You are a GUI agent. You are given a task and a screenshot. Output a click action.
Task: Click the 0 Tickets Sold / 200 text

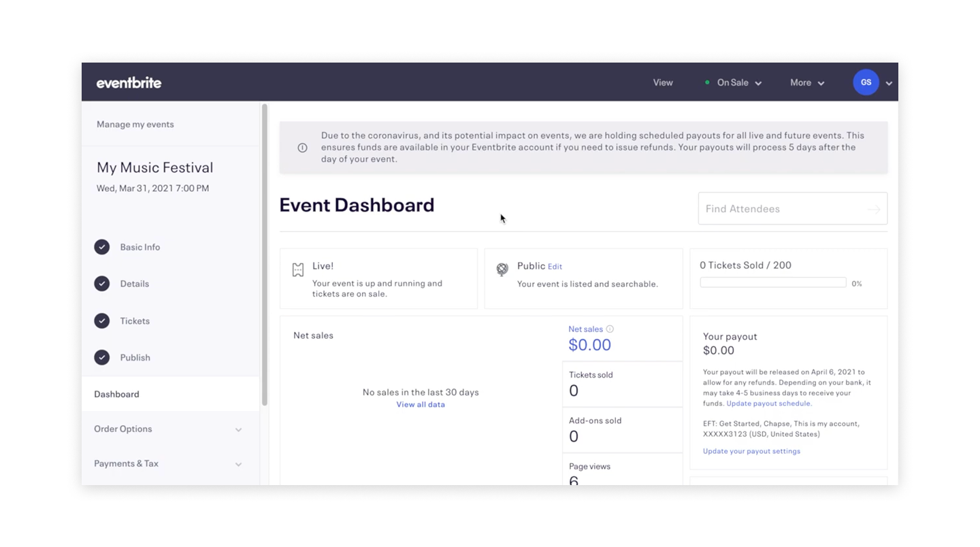click(x=745, y=265)
